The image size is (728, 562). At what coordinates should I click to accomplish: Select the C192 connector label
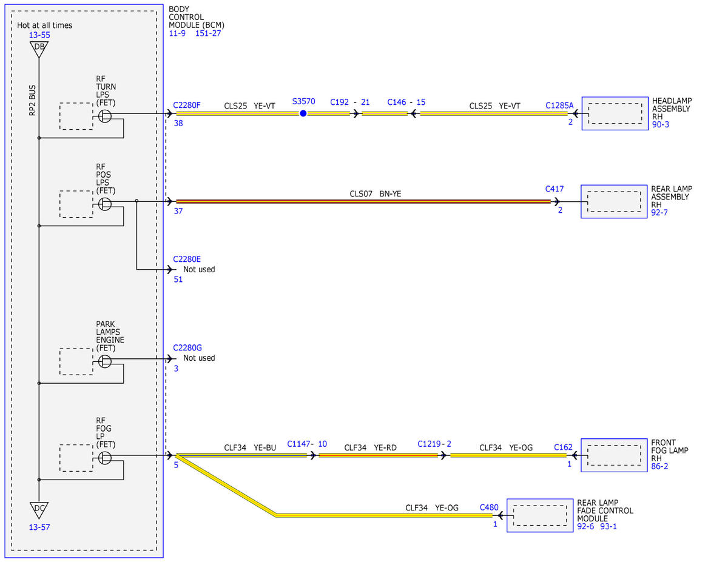(340, 102)
